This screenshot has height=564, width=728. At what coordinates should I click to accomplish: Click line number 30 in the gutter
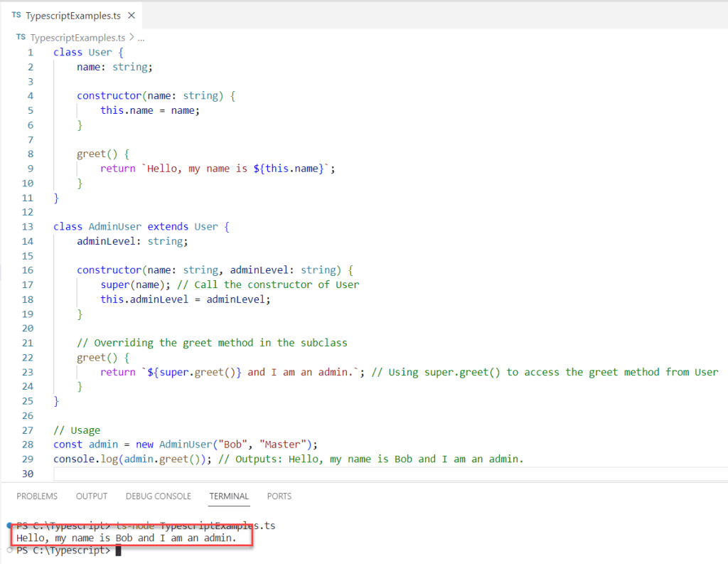coord(28,474)
